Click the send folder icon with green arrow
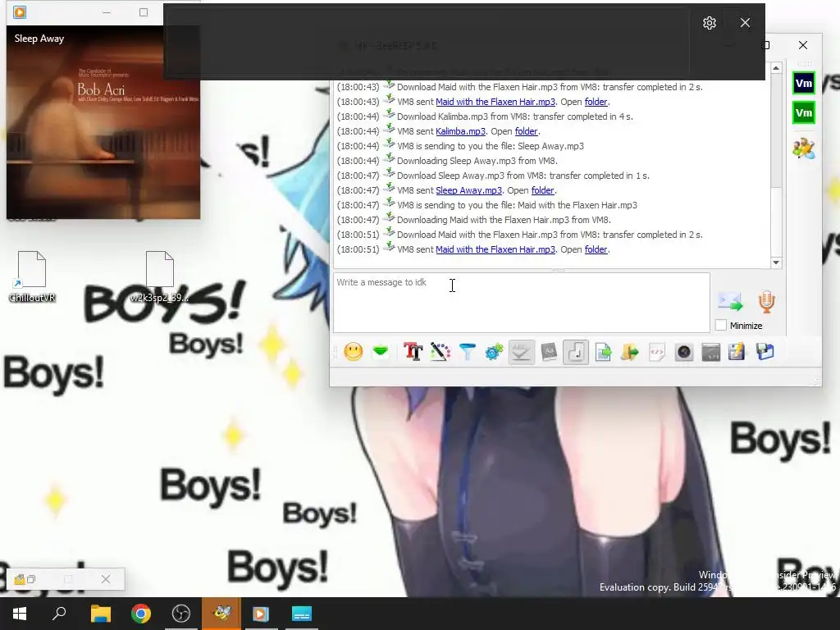This screenshot has height=630, width=840. 630,352
